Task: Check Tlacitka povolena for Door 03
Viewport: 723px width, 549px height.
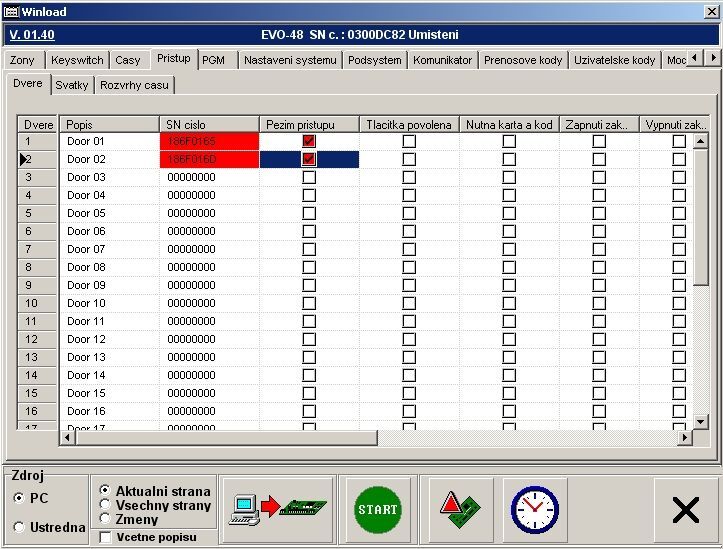Action: click(x=409, y=177)
